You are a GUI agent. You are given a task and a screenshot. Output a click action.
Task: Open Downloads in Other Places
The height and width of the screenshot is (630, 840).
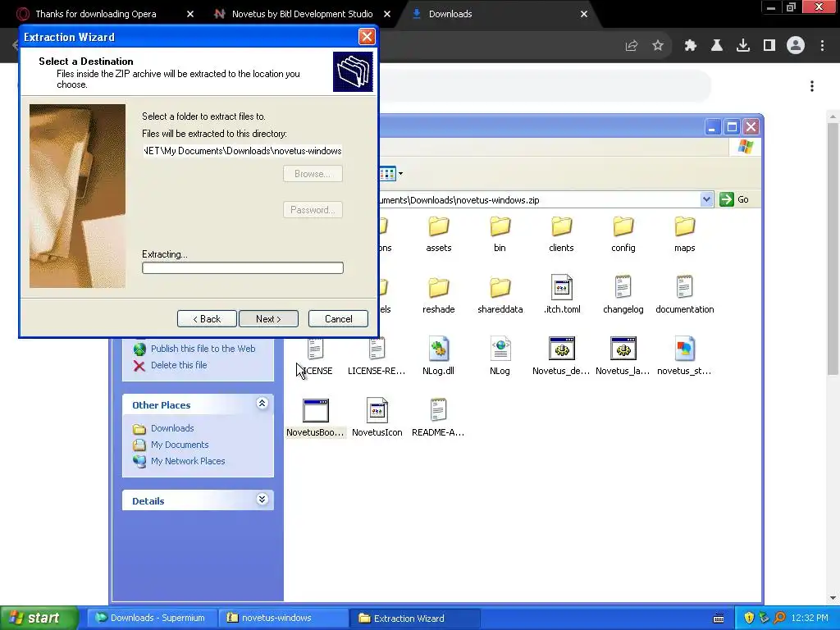[x=172, y=428]
